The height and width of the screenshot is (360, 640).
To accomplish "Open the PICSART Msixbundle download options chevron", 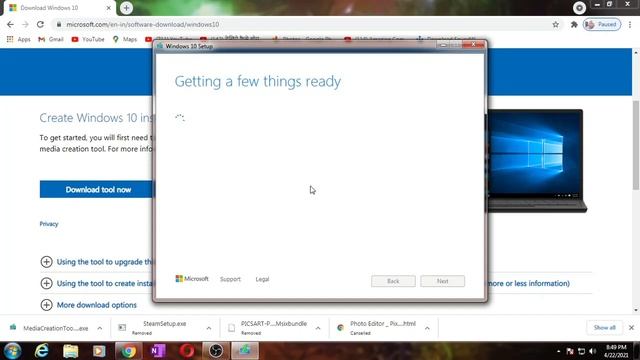I will tap(318, 328).
